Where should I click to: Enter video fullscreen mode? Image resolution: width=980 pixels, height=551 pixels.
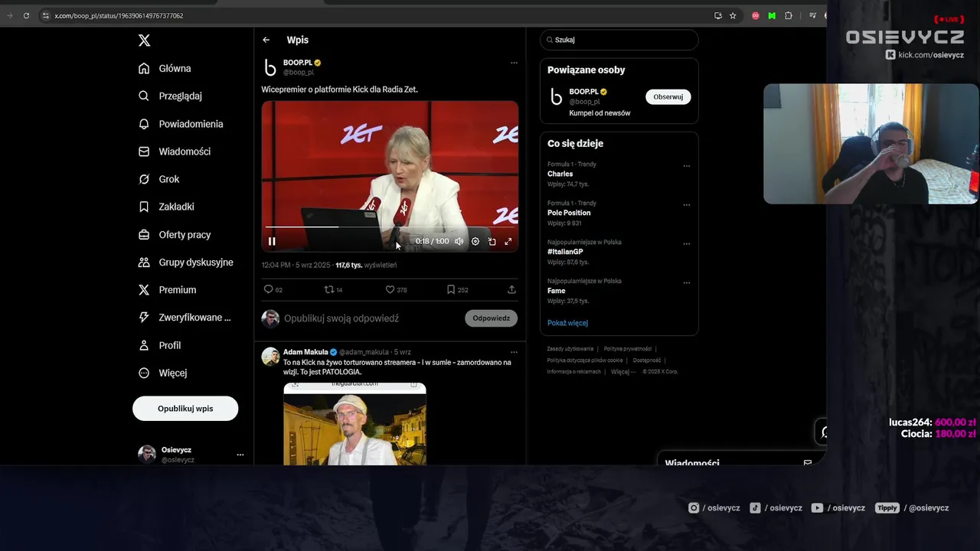(508, 241)
